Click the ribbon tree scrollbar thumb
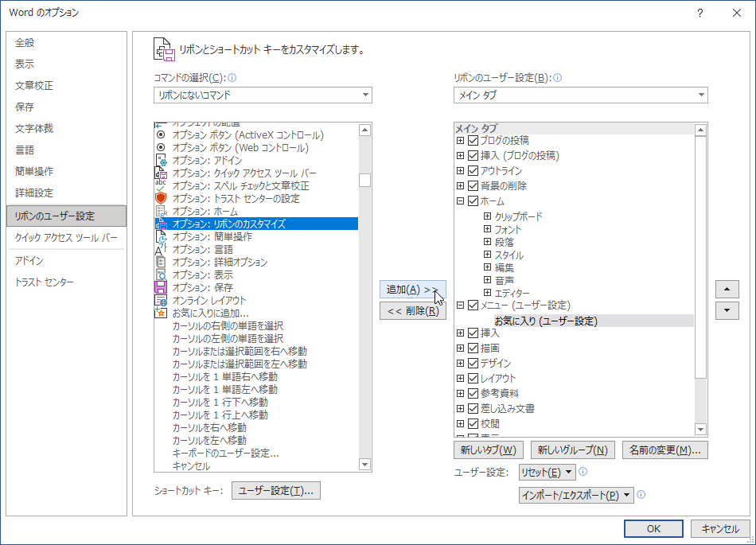Image resolution: width=756 pixels, height=545 pixels. click(700, 257)
